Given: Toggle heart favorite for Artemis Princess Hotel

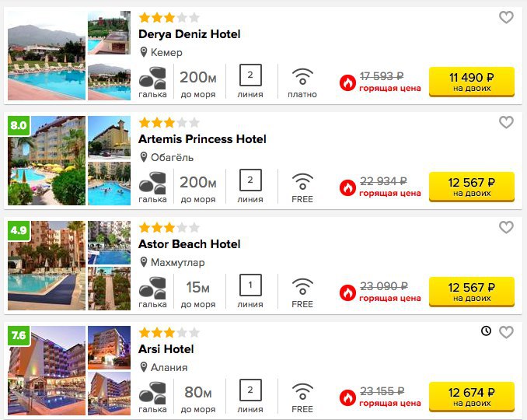Looking at the screenshot, I should point(506,122).
